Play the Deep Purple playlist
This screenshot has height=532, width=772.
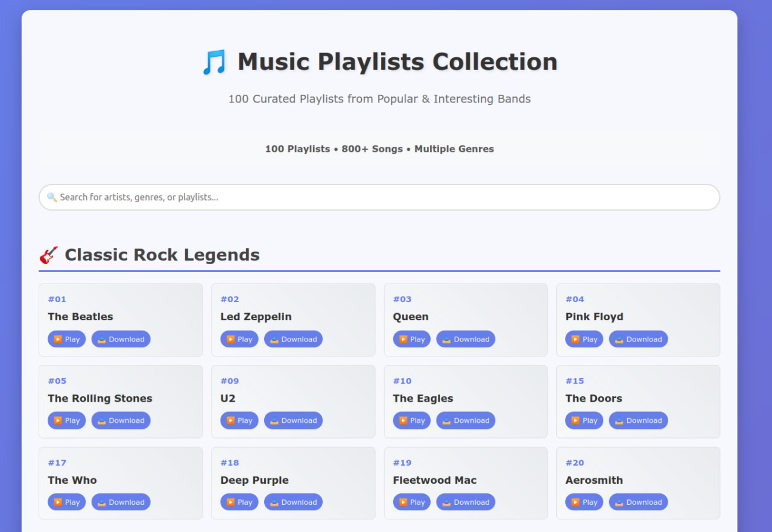pyautogui.click(x=239, y=502)
